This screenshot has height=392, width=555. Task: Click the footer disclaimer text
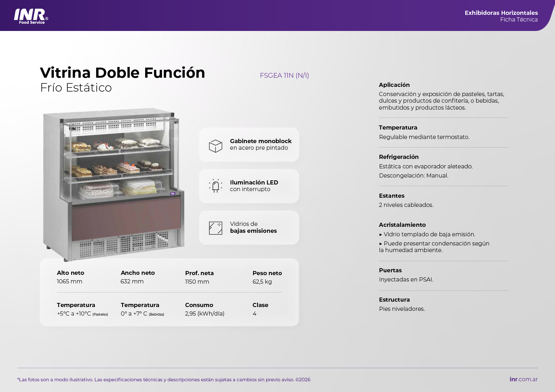(163, 380)
